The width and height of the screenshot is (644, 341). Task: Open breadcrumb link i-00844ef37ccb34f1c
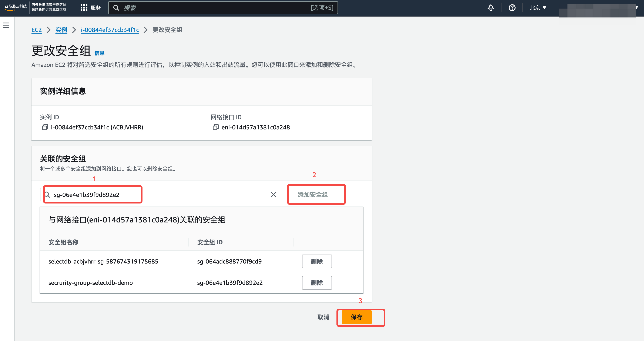tap(110, 30)
